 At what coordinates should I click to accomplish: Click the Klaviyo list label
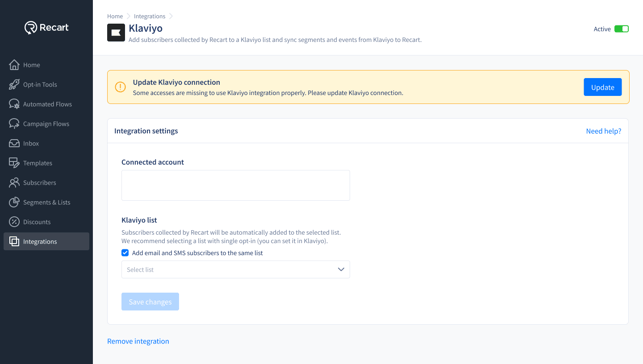(x=139, y=220)
